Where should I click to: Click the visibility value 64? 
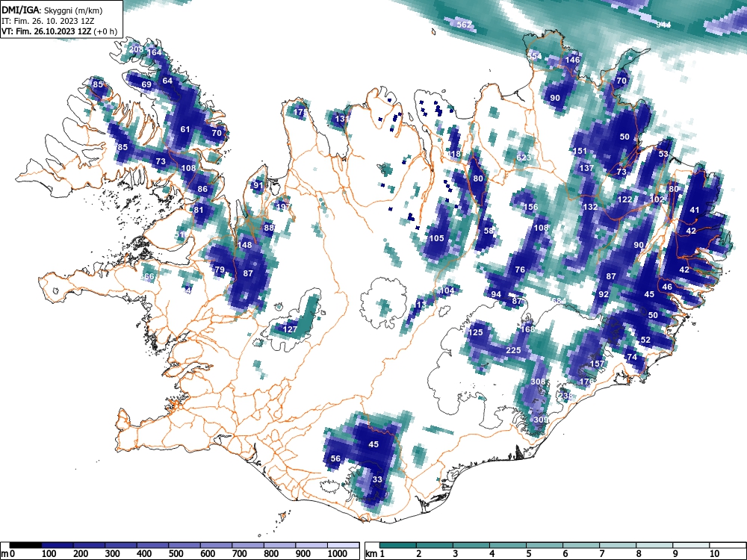pyautogui.click(x=167, y=81)
